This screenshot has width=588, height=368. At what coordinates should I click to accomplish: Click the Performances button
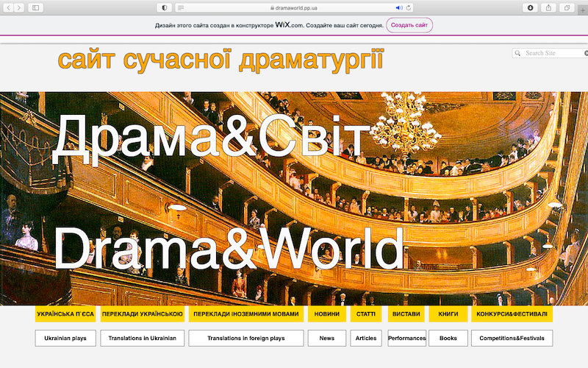click(407, 338)
